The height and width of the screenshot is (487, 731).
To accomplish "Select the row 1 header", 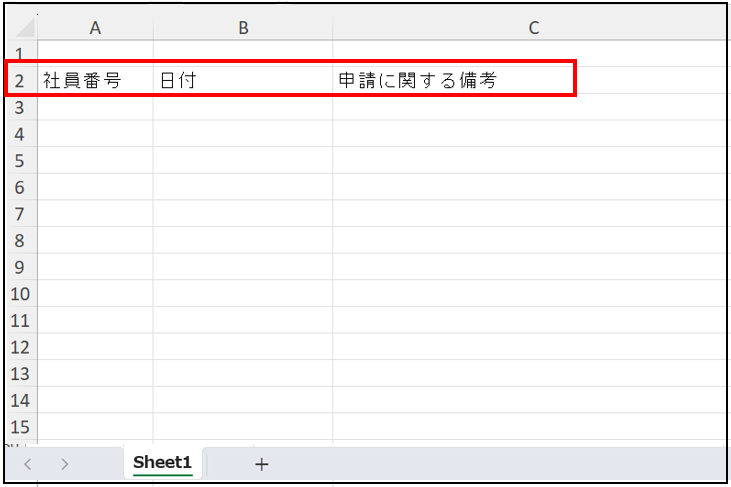I will 20,54.
